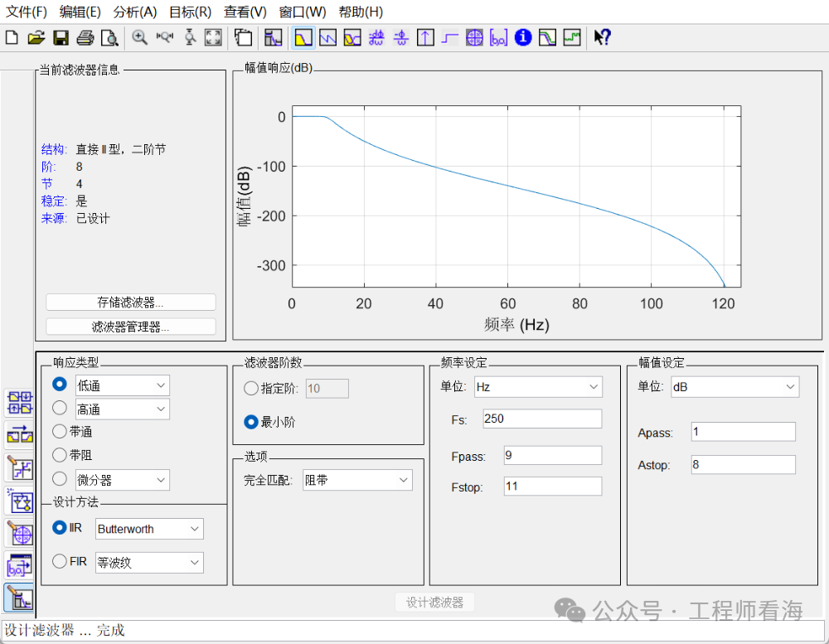Open the Butterworth IIR method dropdown
Viewport: 829px width, 644px height.
149,529
